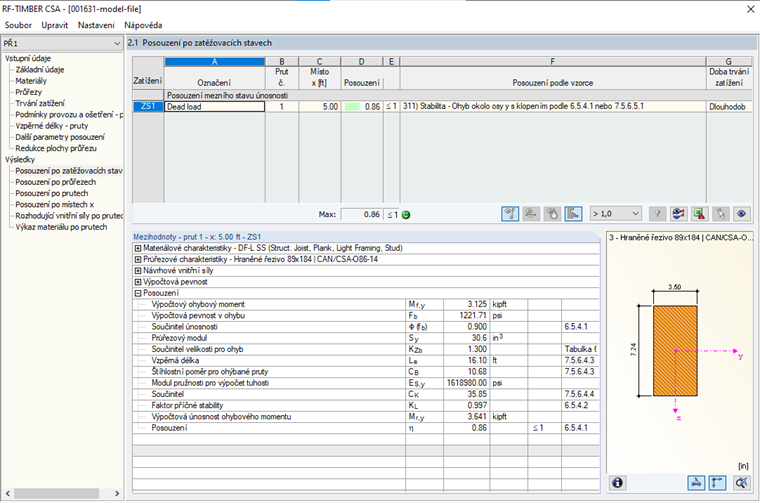760x503 pixels.
Task: Open the Soubor menu
Action: click(18, 25)
